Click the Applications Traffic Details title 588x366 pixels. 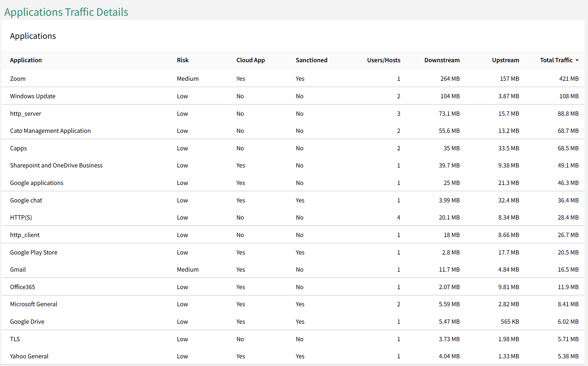[x=66, y=12]
